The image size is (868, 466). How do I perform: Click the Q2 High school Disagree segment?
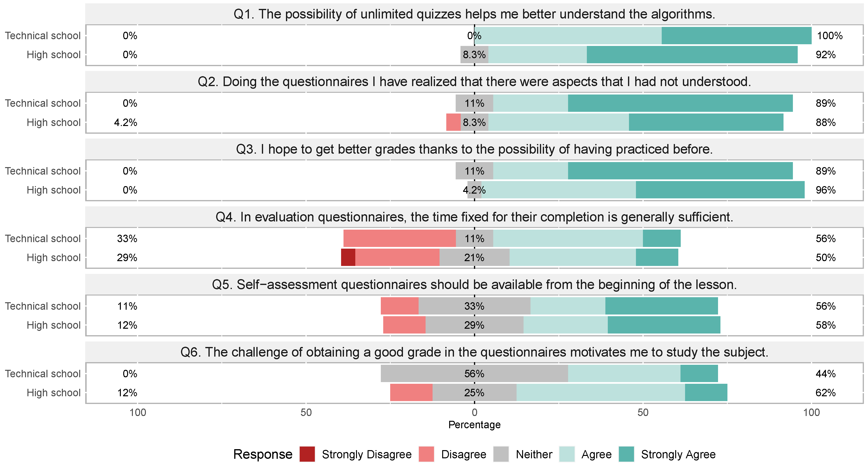click(453, 122)
